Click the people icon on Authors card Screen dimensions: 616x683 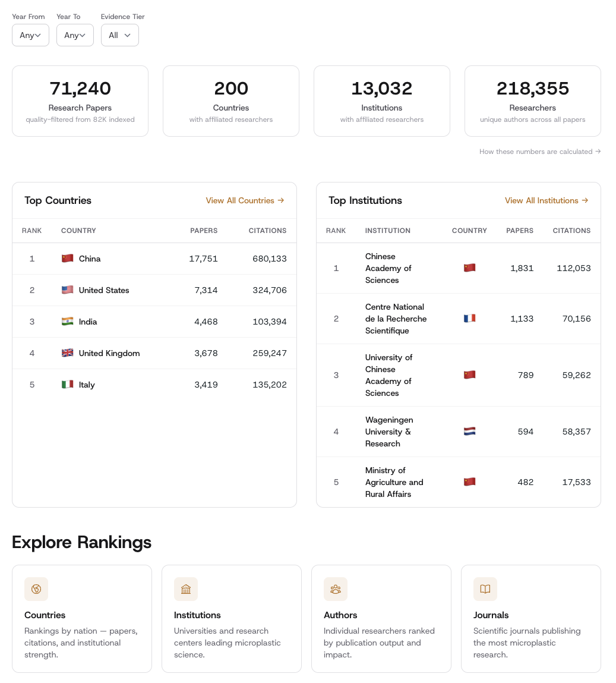(336, 589)
